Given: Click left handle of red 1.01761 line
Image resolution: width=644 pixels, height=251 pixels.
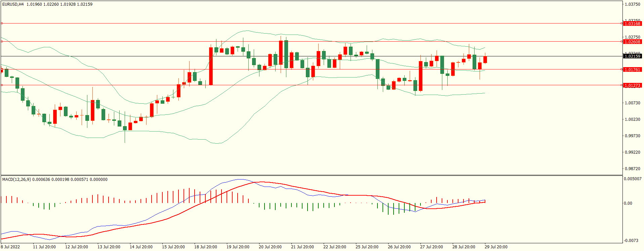Looking at the screenshot, I should pyautogui.click(x=2, y=69).
